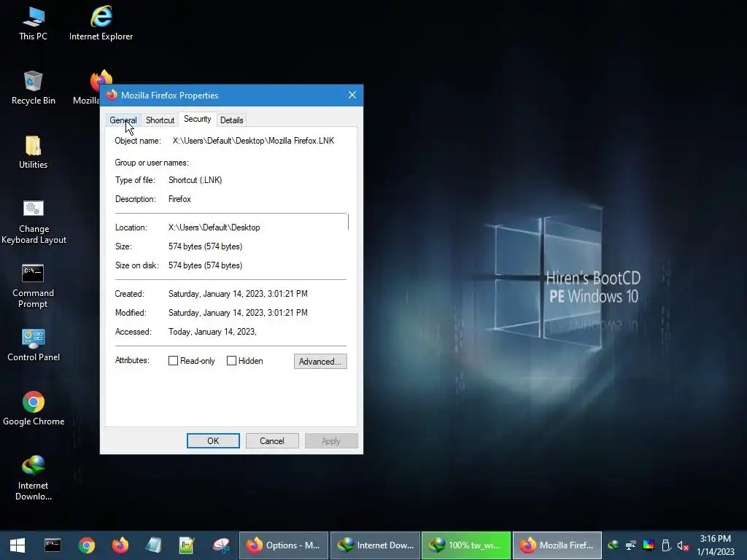Click the Firefox icon in dialog title bar
Image resolution: width=747 pixels, height=560 pixels.
[x=112, y=95]
